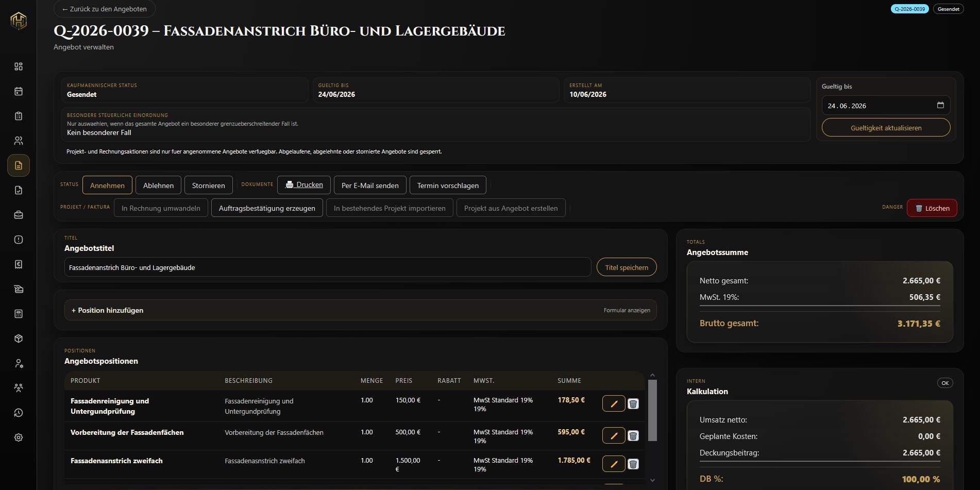Open the user with gear icon in sidebar

pos(19,363)
